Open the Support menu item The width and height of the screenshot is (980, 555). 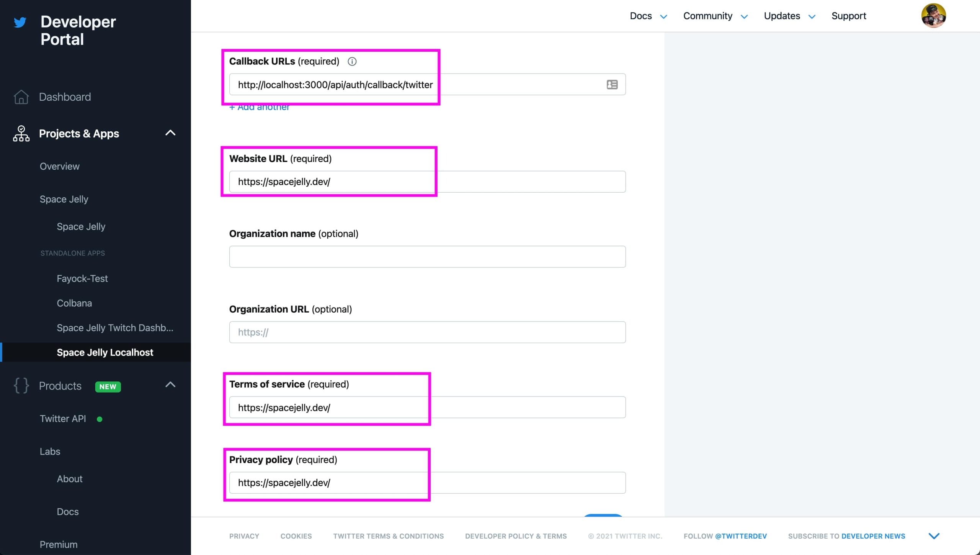coord(849,16)
